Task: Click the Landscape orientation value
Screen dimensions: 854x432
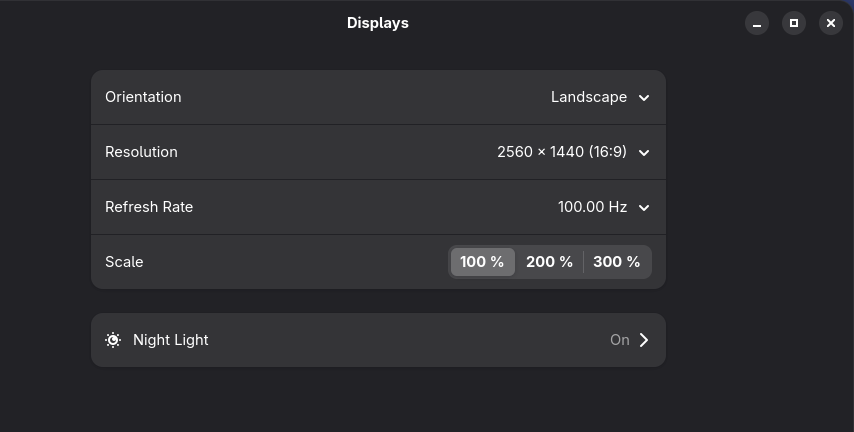Action: pyautogui.click(x=589, y=97)
